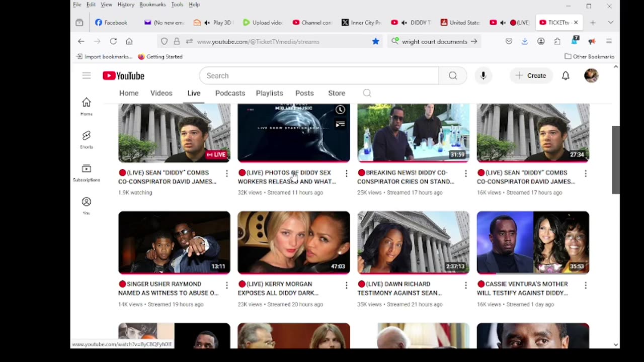Viewport: 644px width, 362px height.
Task: Click in the YouTube Search field
Action: 319,75
